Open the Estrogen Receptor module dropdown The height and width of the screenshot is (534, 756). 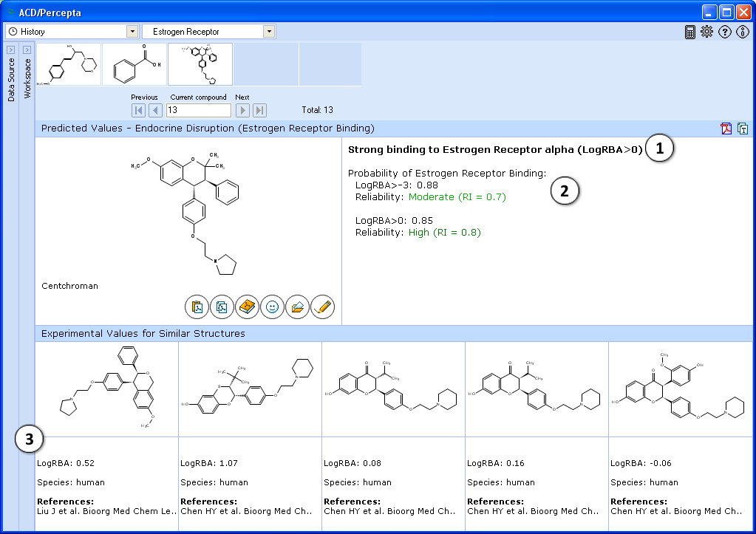coord(269,32)
